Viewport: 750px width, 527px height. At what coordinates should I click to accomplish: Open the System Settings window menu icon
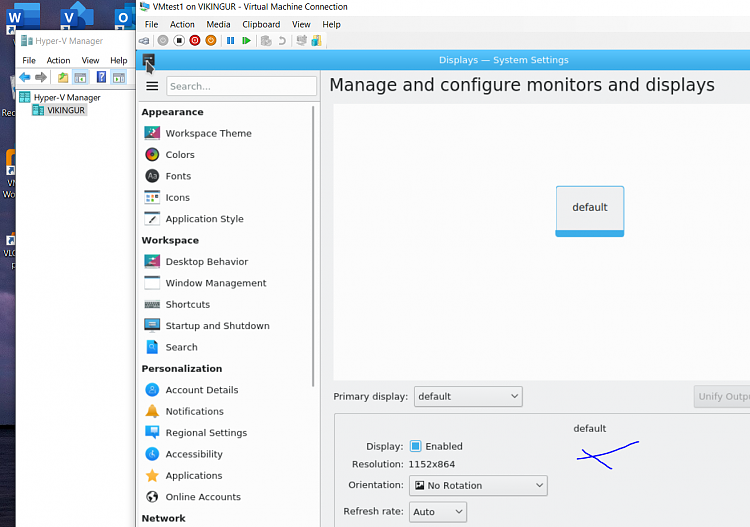click(148, 60)
